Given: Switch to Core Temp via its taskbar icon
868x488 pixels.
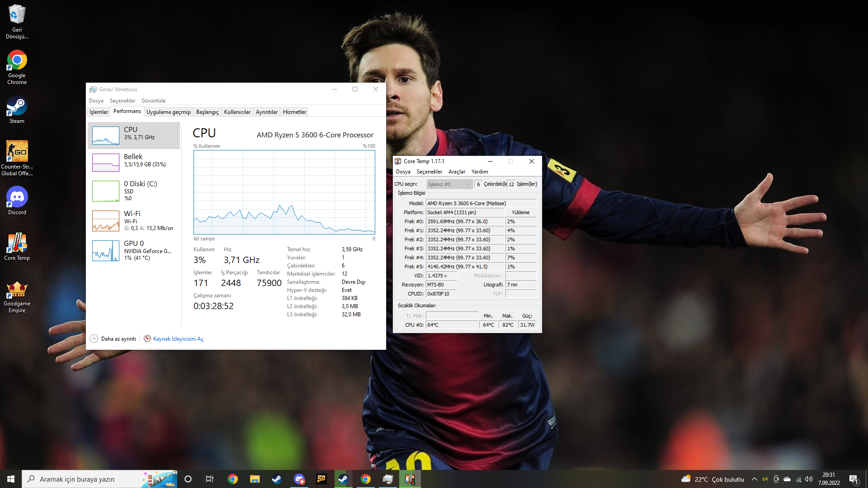Looking at the screenshot, I should pos(410,479).
